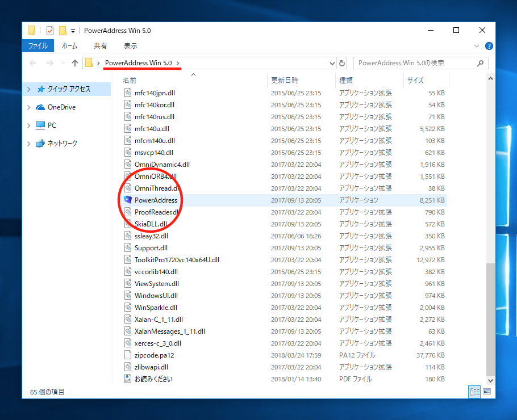The image size is (517, 420).
Task: Select the PowerAddress application icon
Action: (128, 200)
